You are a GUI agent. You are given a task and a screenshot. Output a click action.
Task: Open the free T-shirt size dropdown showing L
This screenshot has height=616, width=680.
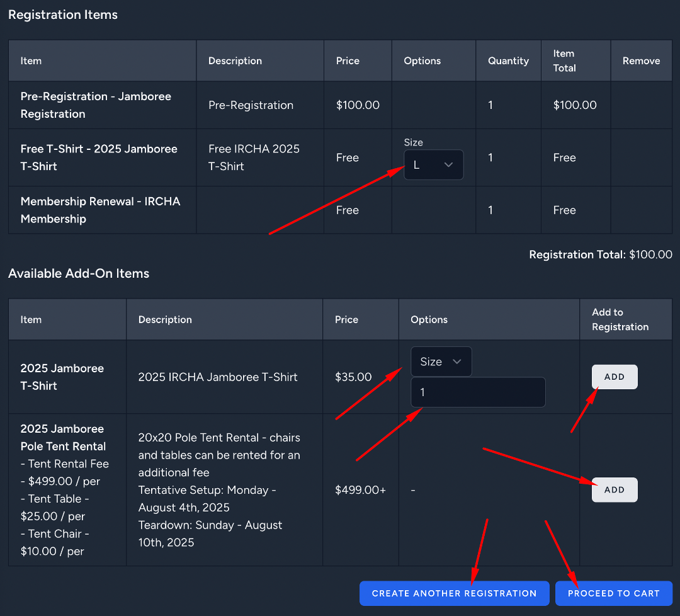tap(433, 165)
